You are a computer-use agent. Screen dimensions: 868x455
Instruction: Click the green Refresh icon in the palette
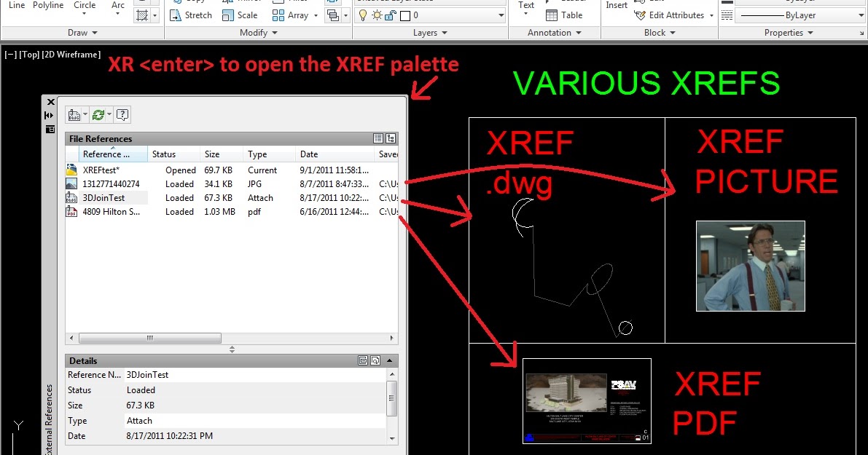click(x=98, y=115)
